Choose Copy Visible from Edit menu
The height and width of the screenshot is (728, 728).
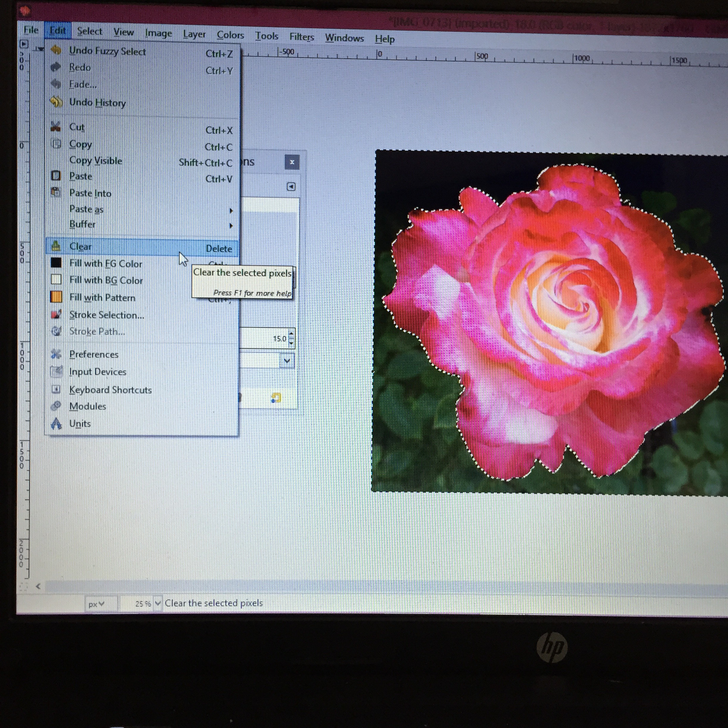click(x=142, y=161)
